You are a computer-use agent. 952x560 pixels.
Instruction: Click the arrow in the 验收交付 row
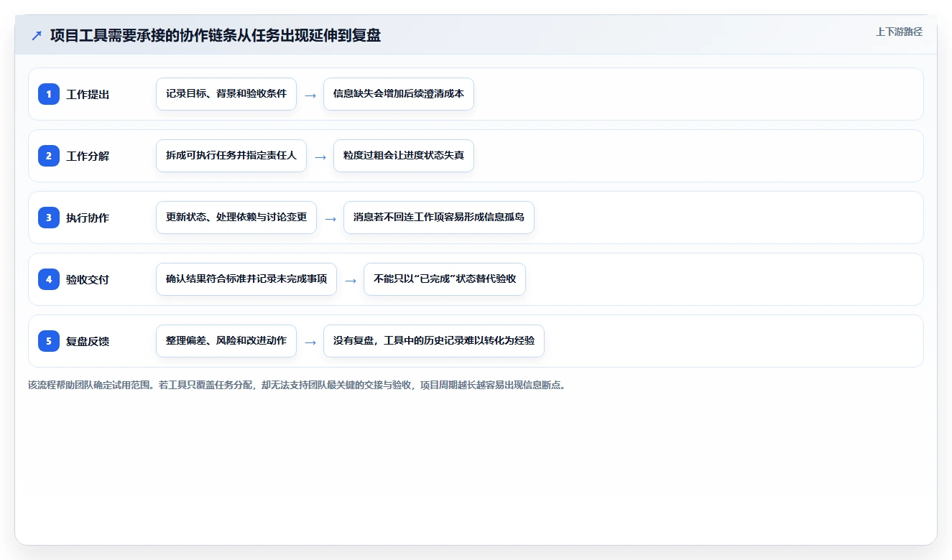351,280
